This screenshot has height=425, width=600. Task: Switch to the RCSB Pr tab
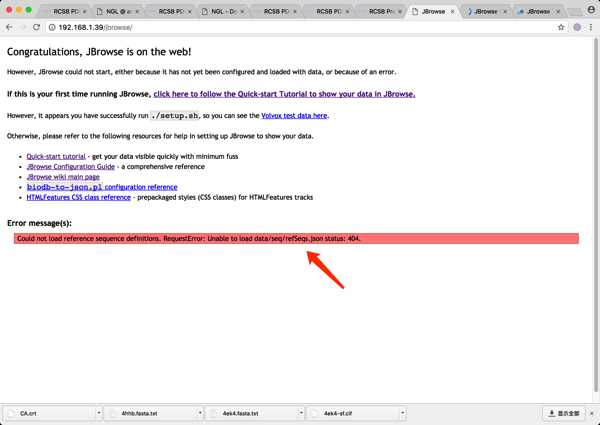click(x=380, y=12)
